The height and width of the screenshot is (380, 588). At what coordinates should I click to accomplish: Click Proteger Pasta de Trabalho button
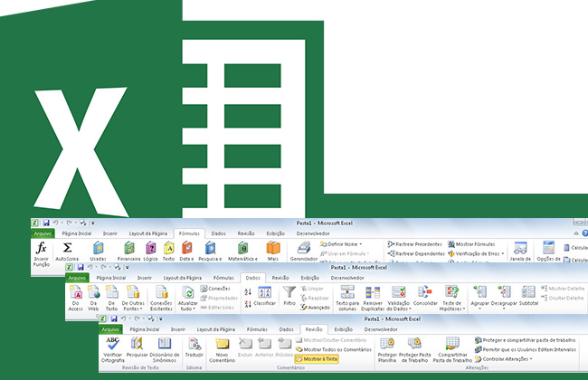(x=414, y=349)
